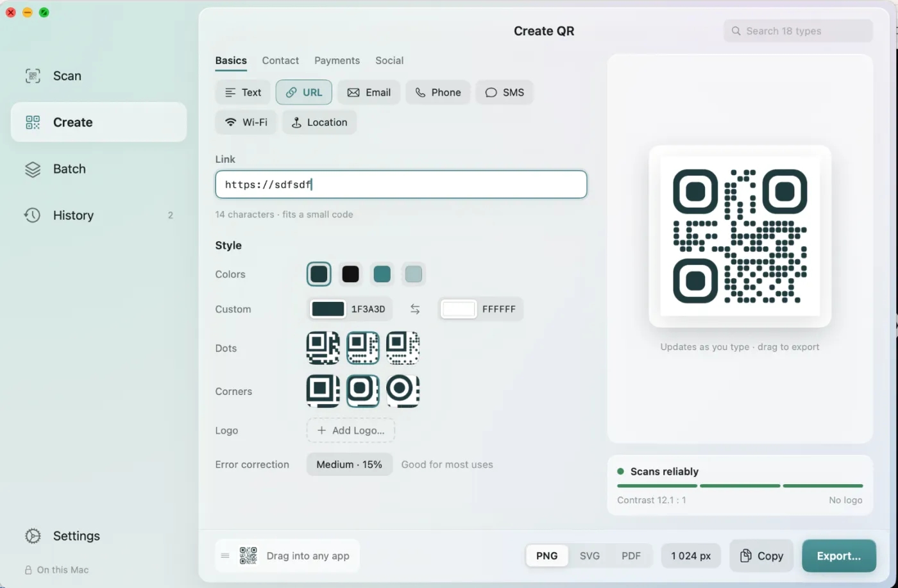
Task: Choose the Email QR type
Action: 369,92
